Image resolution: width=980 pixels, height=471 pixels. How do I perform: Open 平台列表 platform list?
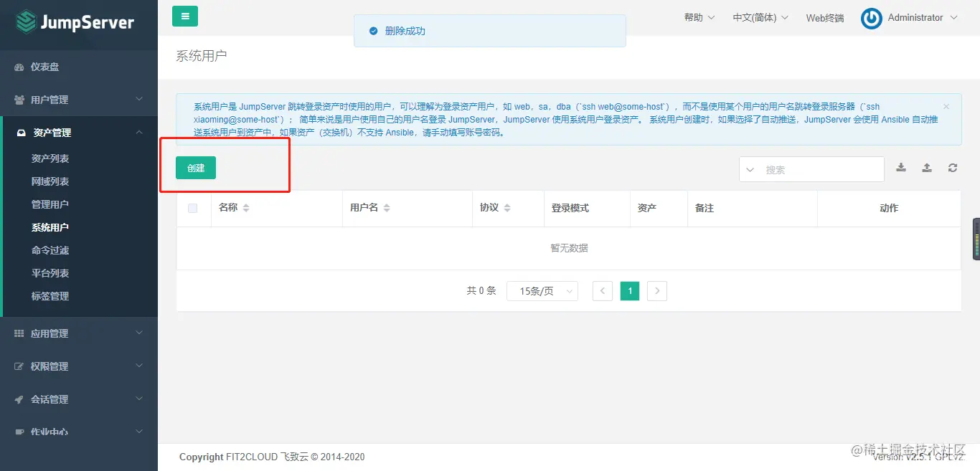point(50,273)
